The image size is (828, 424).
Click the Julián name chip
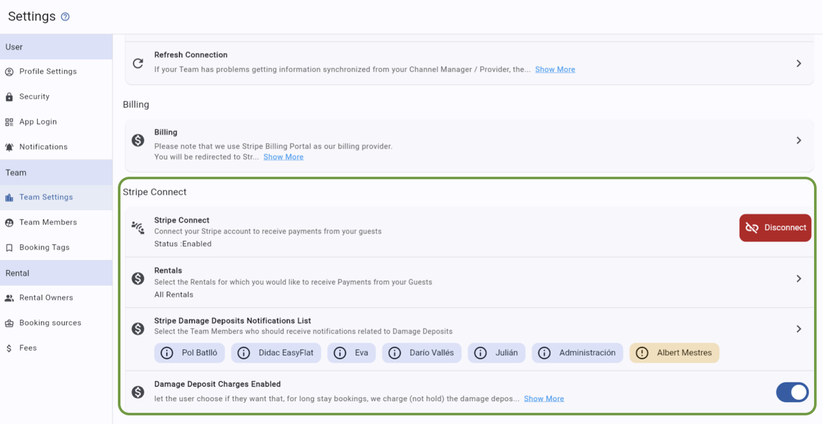tap(496, 353)
